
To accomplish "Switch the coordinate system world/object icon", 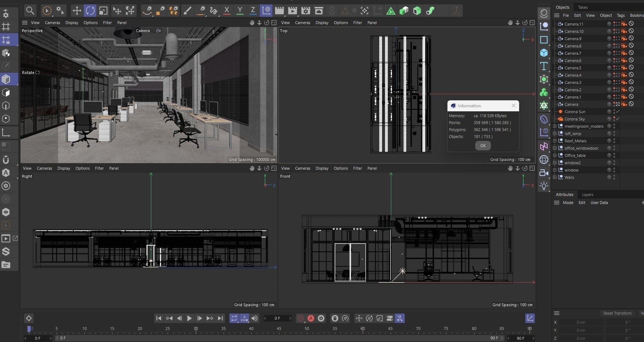I will pyautogui.click(x=266, y=11).
